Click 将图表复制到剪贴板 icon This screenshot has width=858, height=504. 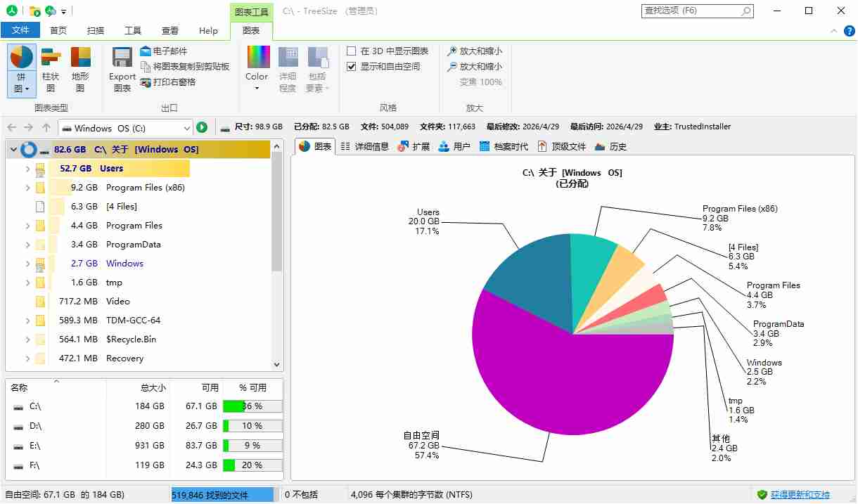146,67
